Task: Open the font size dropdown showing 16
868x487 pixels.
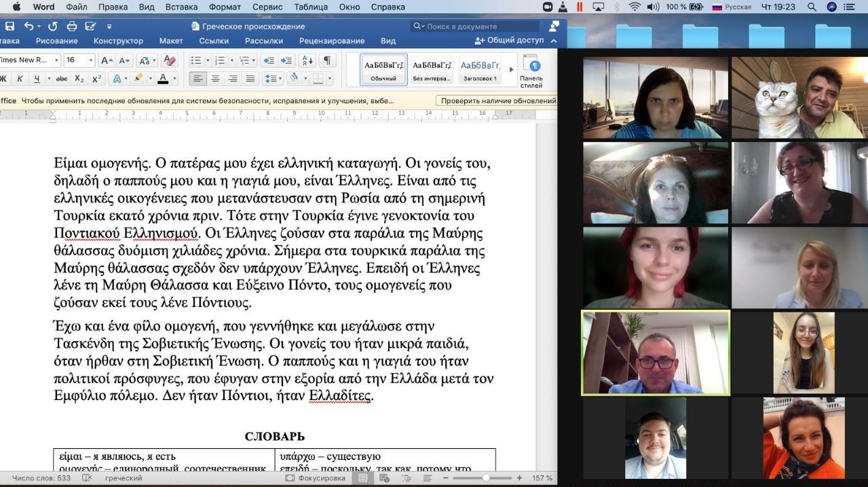Action: click(90, 60)
